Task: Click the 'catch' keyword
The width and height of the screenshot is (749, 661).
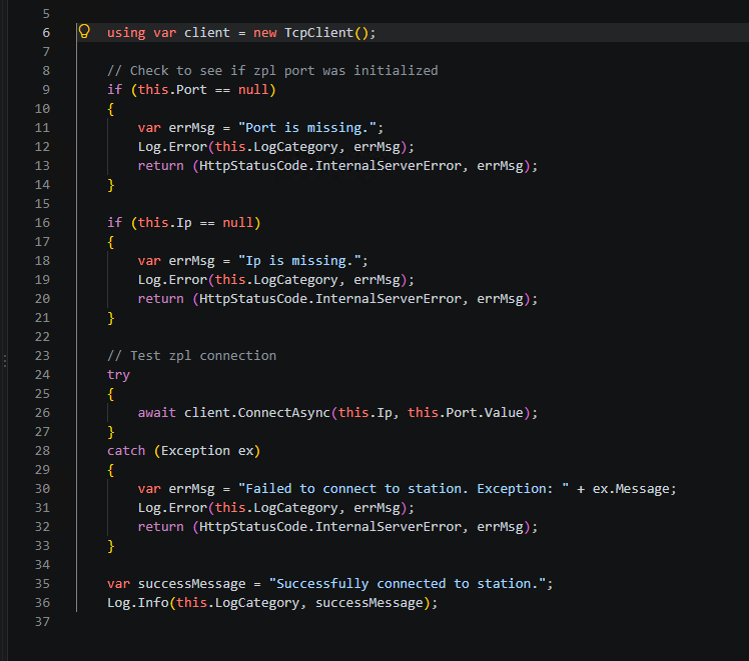Action: [126, 450]
